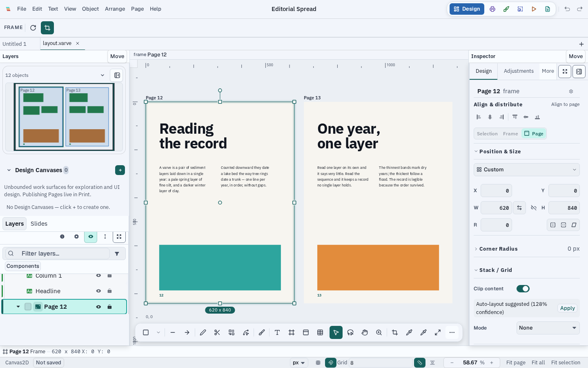Open more tools ellipsis in toolbar
Screen dimensions: 588x368
pyautogui.click(x=452, y=332)
